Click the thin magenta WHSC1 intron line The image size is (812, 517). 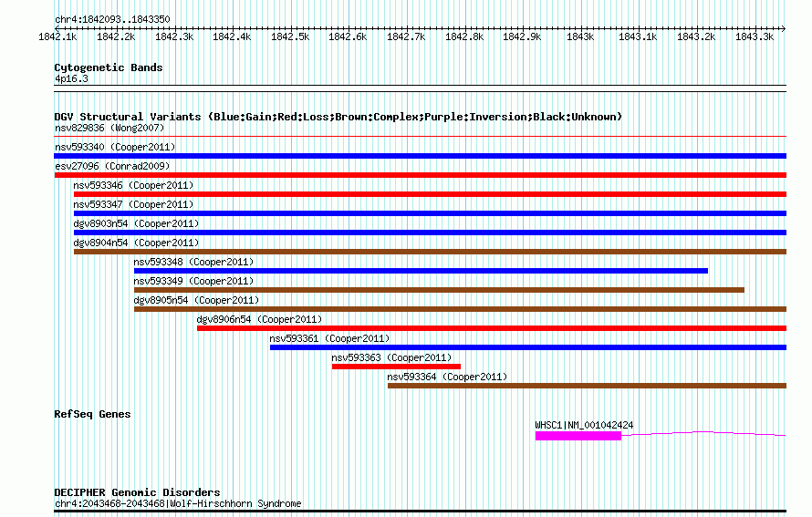(703, 433)
